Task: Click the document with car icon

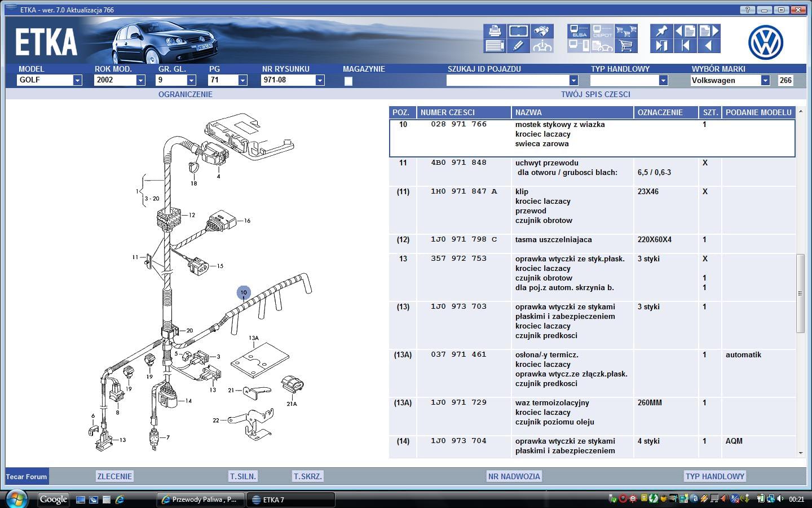Action: [x=602, y=46]
